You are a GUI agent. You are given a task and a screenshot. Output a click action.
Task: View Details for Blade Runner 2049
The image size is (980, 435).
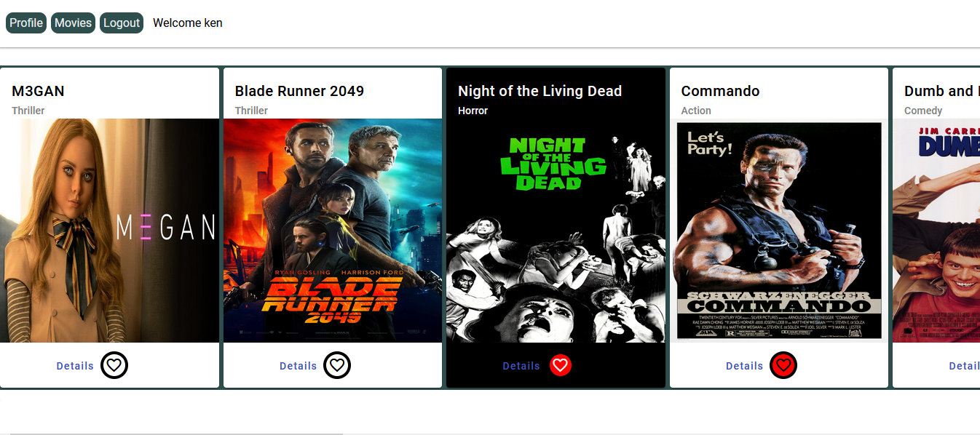pyautogui.click(x=298, y=366)
